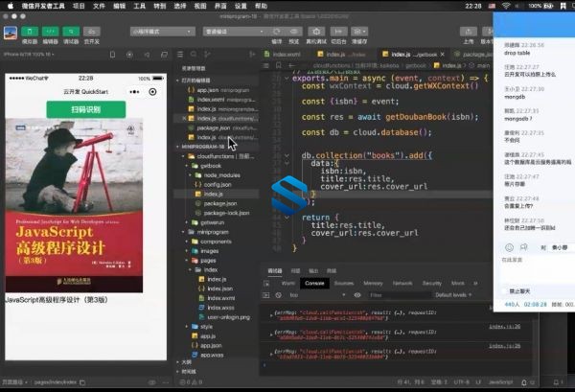Open the search icon in sidebar
Screen dimensions: 575x392
tap(194, 55)
